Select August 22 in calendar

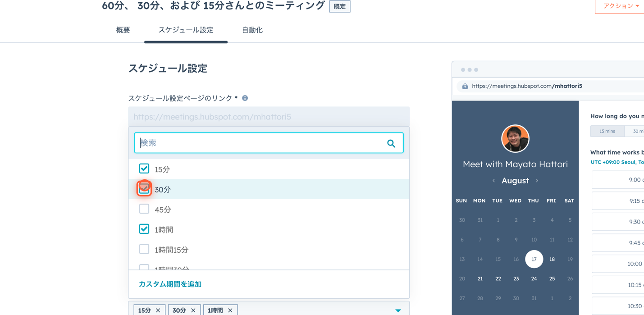(x=498, y=279)
